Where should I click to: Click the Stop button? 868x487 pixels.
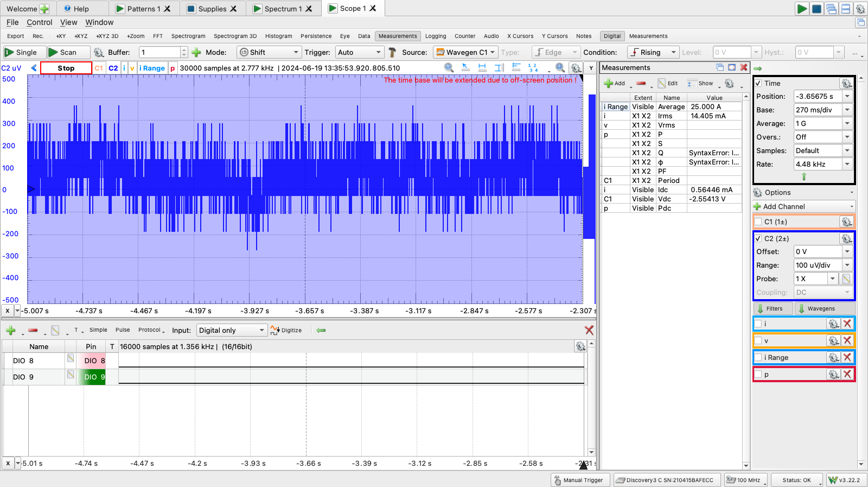[x=66, y=68]
